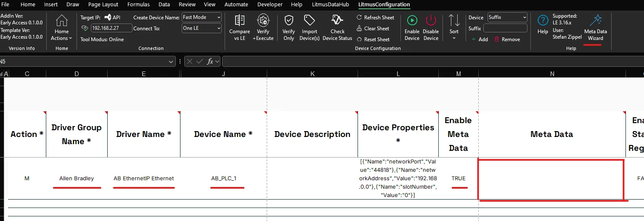
Task: Click the Enable Device play icon
Action: point(412,20)
